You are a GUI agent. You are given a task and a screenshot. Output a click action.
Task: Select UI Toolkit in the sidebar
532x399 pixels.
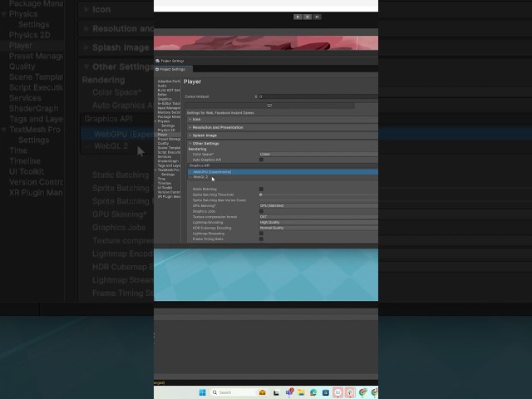165,188
